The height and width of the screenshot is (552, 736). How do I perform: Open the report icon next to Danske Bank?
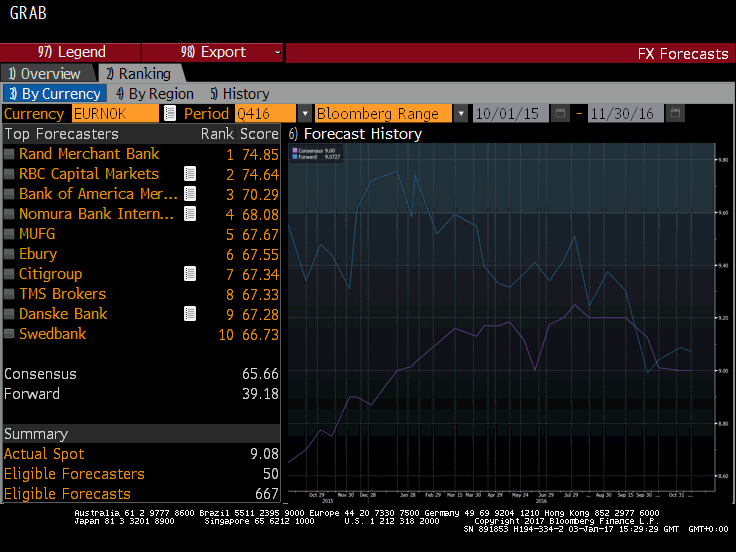coord(190,314)
